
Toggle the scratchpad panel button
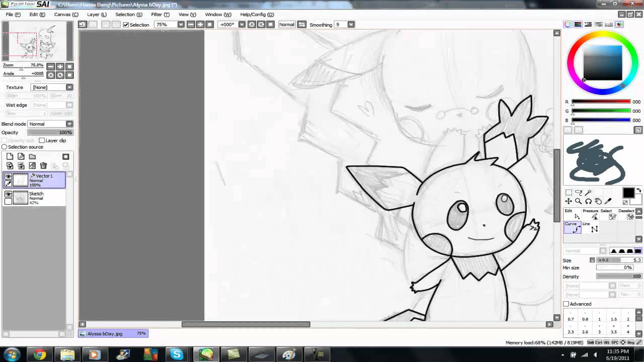click(x=619, y=25)
